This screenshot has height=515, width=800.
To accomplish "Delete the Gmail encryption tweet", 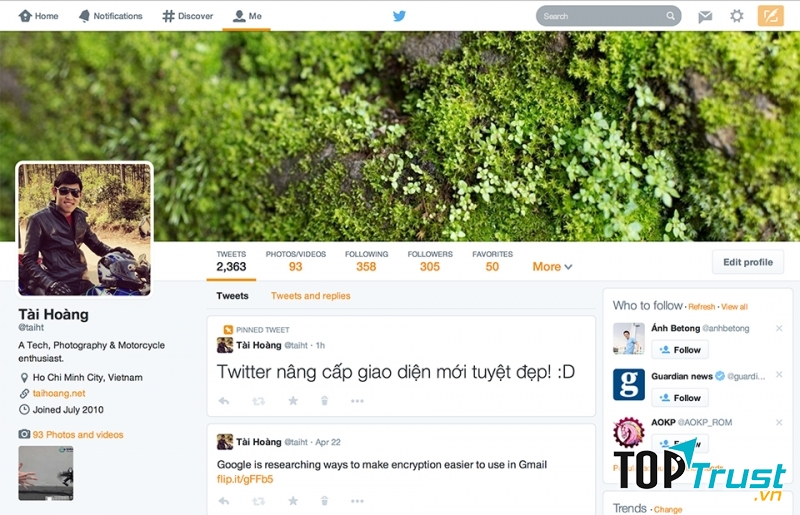I will 324,501.
